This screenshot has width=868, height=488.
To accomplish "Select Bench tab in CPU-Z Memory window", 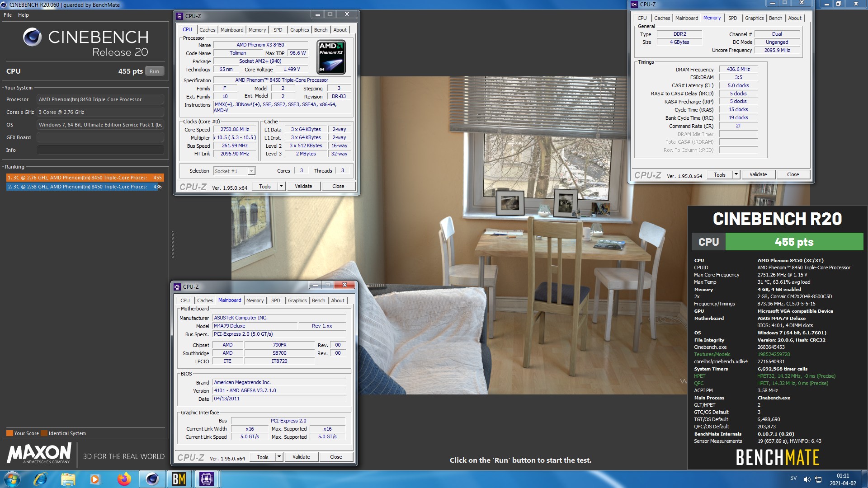I will tap(776, 18).
